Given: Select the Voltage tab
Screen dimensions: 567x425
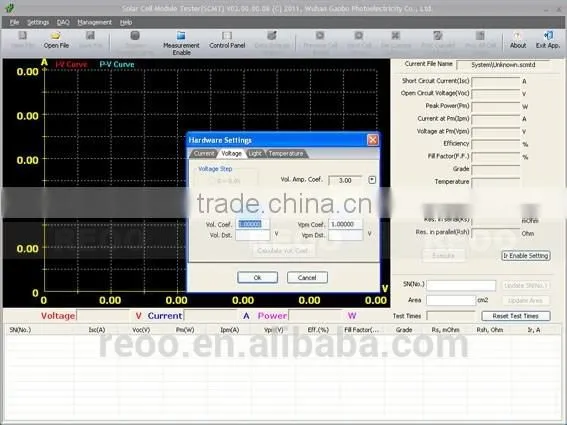Looking at the screenshot, I should (231, 153).
